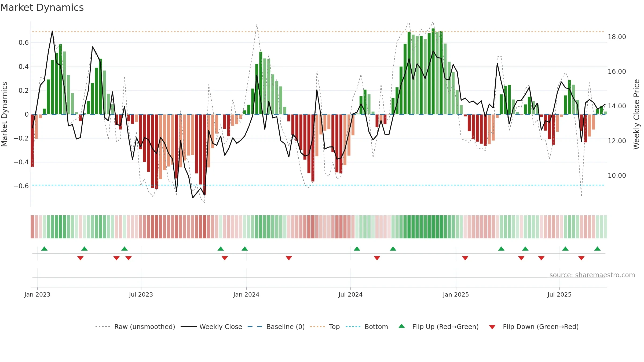Click the 'Jan 2025' x-axis label
644x362 pixels.
tap(456, 294)
